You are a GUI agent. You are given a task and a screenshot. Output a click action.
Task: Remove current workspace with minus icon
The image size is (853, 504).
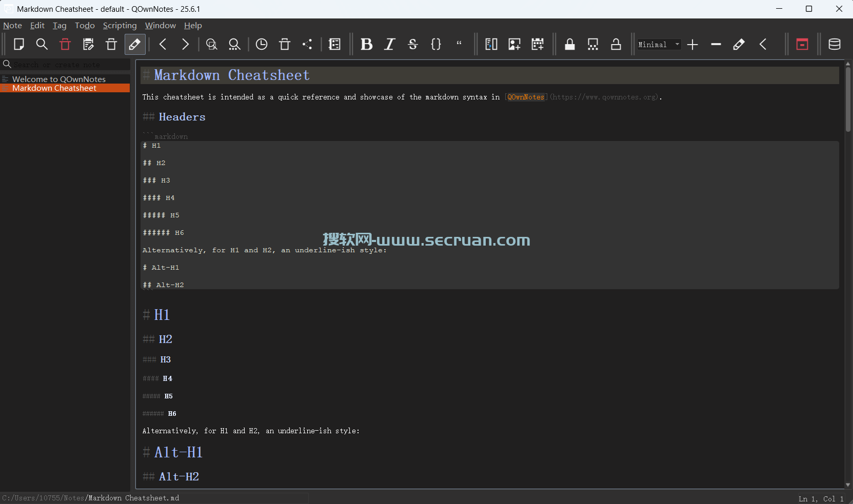click(x=716, y=45)
